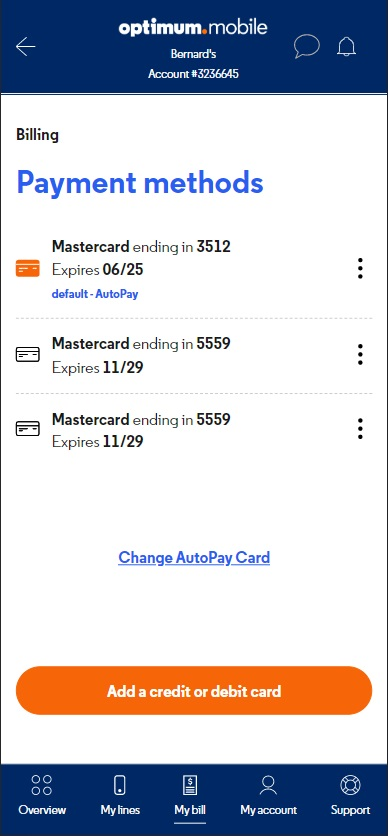Click the Billing breadcrumb text
388x836 pixels.
[x=37, y=135]
